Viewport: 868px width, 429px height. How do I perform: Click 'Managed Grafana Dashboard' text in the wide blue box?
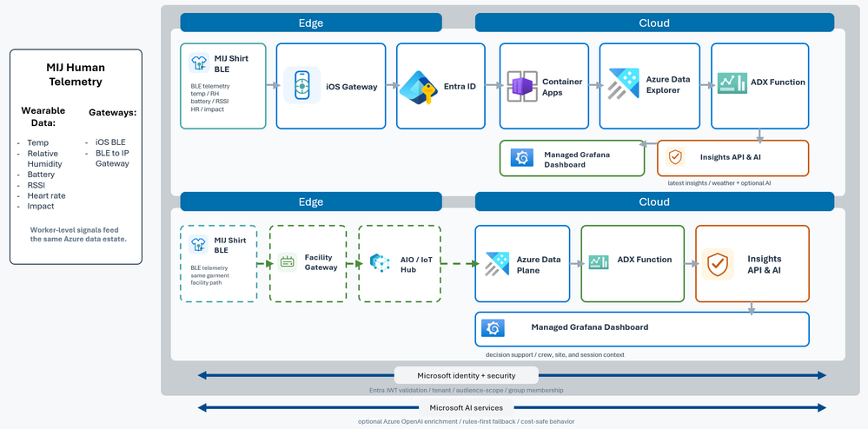coord(590,327)
